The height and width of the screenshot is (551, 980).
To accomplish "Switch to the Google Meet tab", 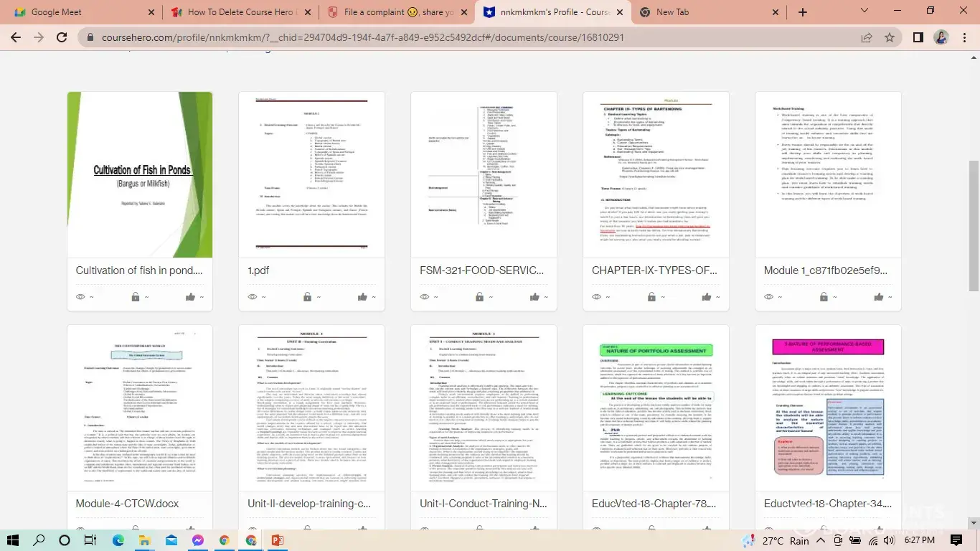I will coord(79,12).
